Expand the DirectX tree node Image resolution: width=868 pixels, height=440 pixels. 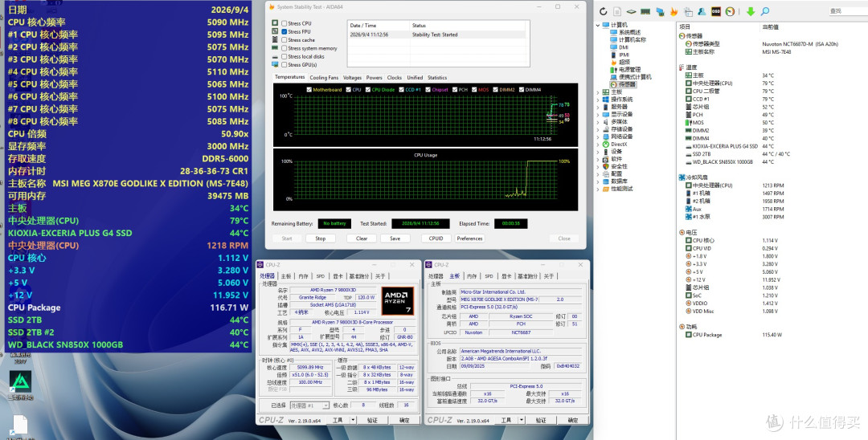tap(598, 145)
